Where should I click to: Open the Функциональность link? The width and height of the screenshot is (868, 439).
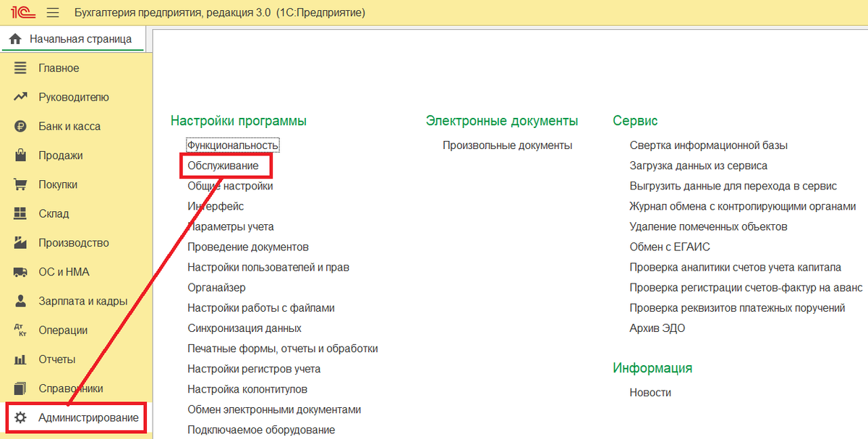tap(233, 145)
